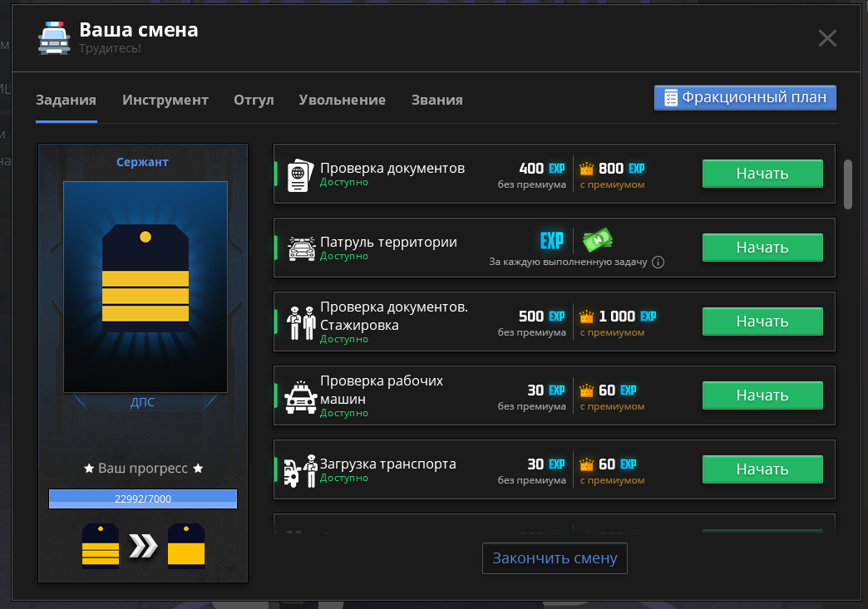This screenshot has height=609, width=868.
Task: Click the loading icon for Загрузка транспорта
Action: click(x=301, y=471)
